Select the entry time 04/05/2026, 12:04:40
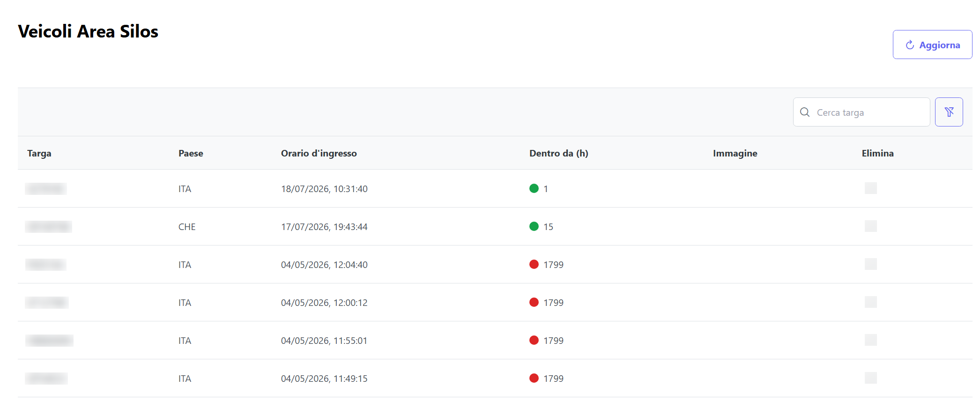This screenshot has width=980, height=409. tap(324, 265)
